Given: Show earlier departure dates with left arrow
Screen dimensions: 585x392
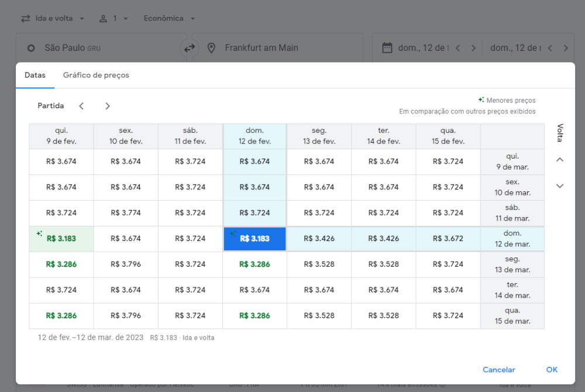Looking at the screenshot, I should click(x=81, y=106).
